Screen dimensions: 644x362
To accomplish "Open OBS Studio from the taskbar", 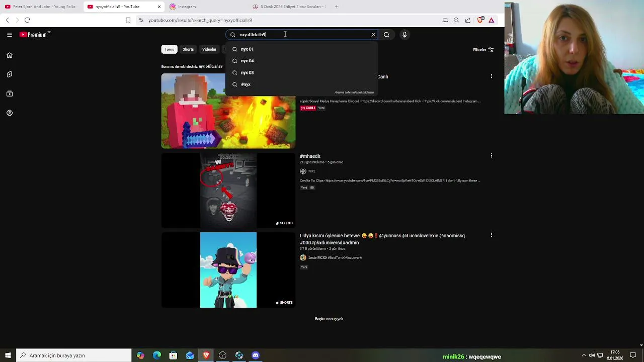I will click(x=222, y=355).
